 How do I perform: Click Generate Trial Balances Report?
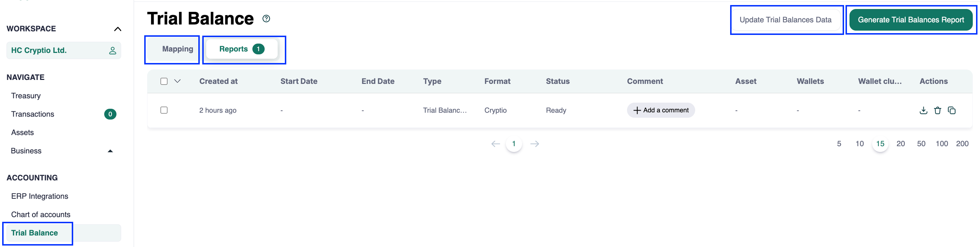(x=910, y=20)
